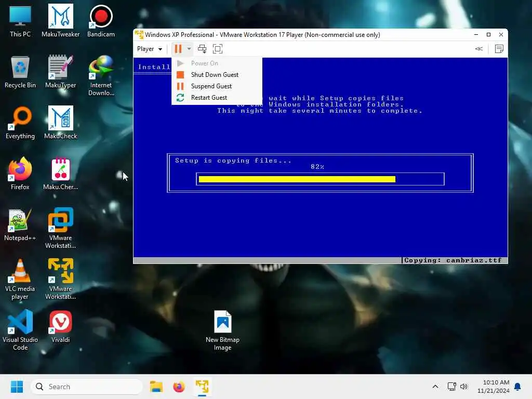Screen dimensions: 532x399
Task: Select MakuTweaker desktop icon
Action: 60,21
